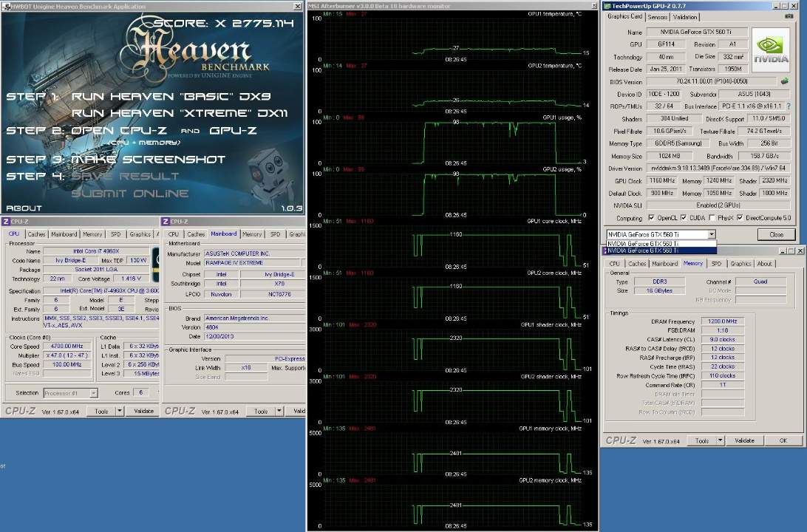Click ABOUT in Heaven benchmark
The image size is (807, 532).
pyautogui.click(x=24, y=208)
